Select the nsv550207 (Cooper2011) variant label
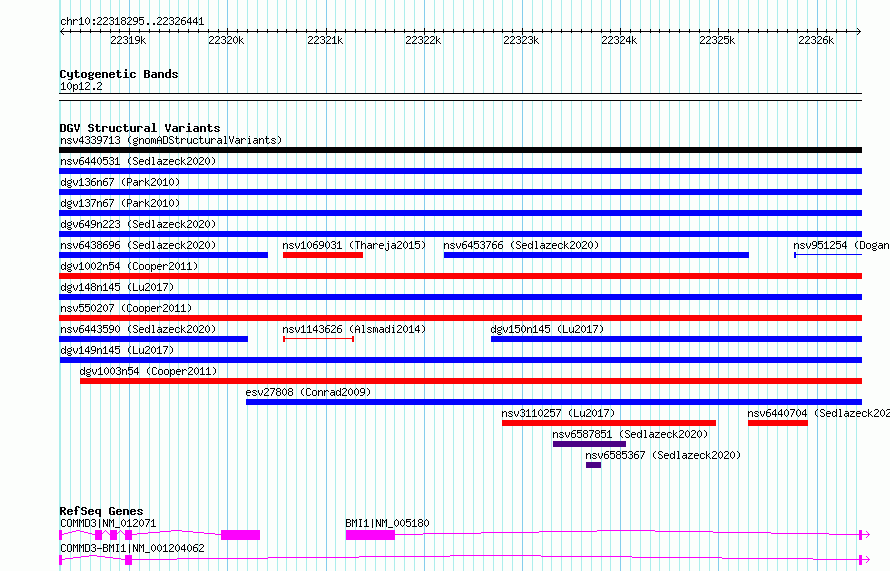Image resolution: width=890 pixels, height=571 pixels. pyautogui.click(x=126, y=308)
